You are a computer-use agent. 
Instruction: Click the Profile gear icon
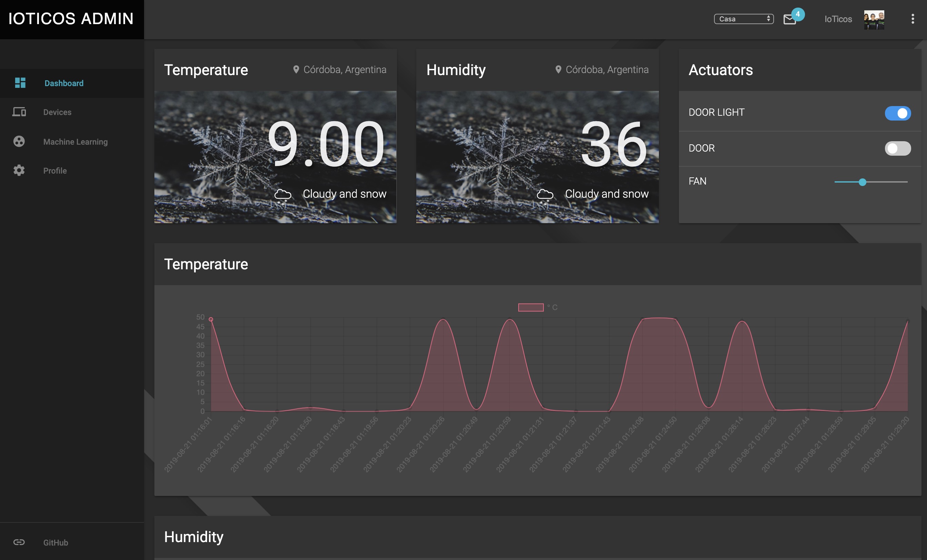click(x=19, y=170)
